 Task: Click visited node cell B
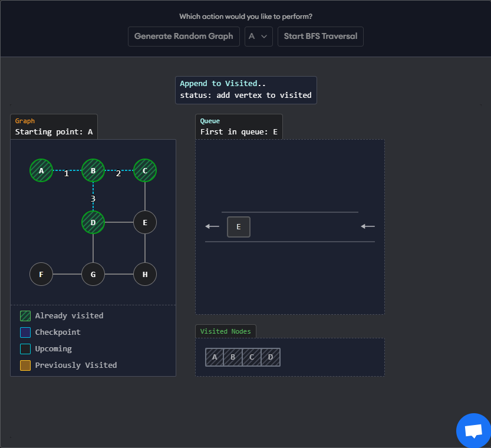pyautogui.click(x=233, y=357)
